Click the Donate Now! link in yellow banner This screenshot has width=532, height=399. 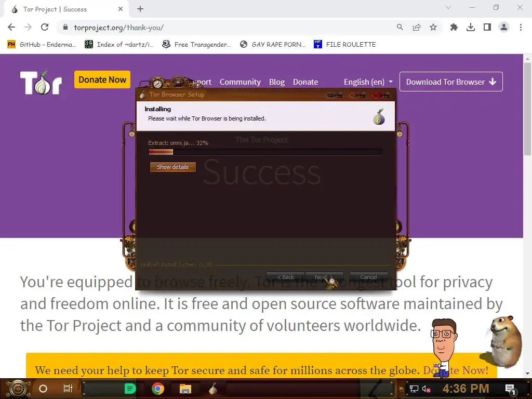tap(455, 370)
